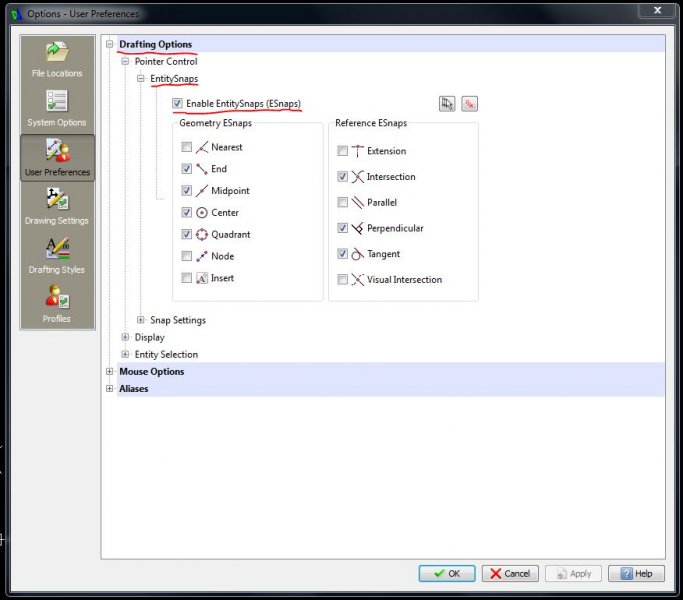Collapse the Drafting Options tree node
Viewport: 683px width, 600px height.
click(x=110, y=44)
